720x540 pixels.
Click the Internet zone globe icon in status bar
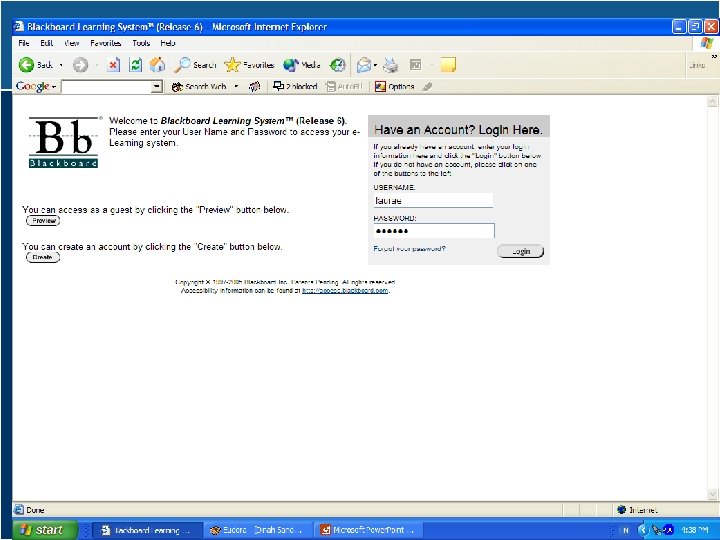(622, 509)
